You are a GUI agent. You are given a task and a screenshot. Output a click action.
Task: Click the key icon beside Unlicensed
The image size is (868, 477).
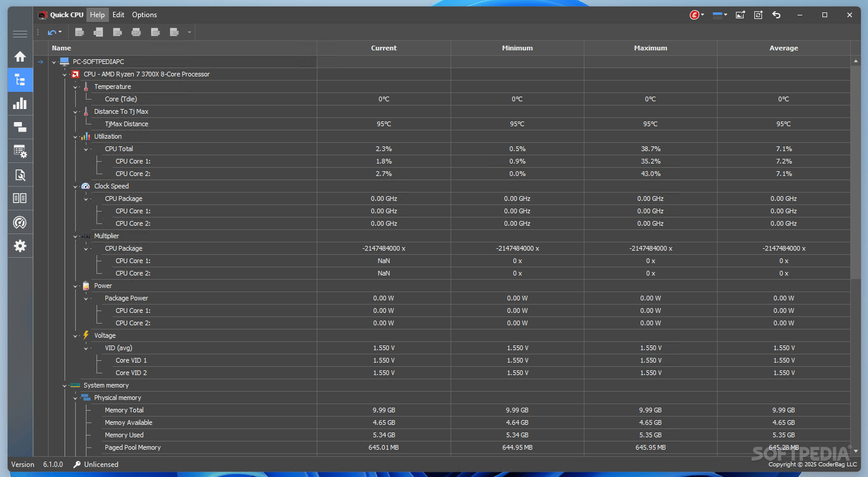(77, 465)
